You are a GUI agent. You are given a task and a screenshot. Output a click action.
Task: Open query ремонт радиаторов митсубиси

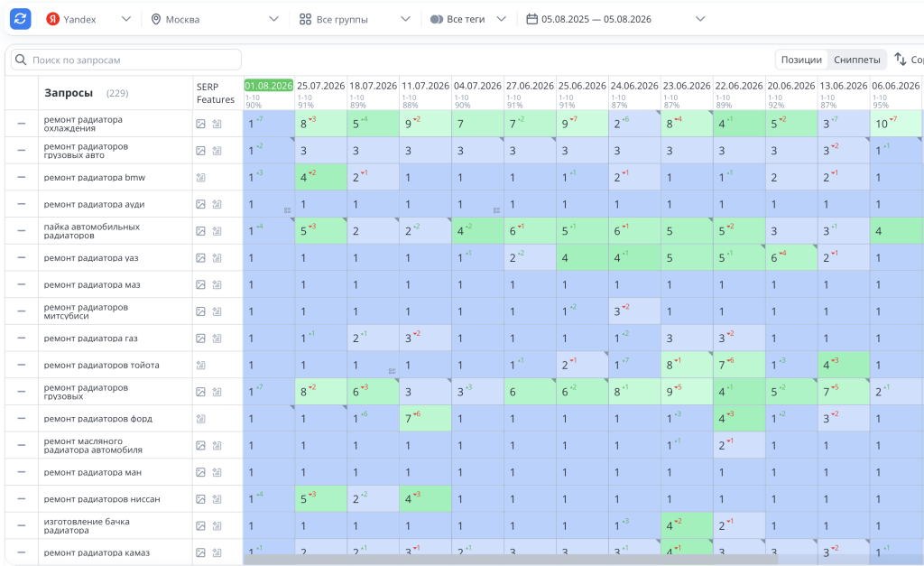86,311
